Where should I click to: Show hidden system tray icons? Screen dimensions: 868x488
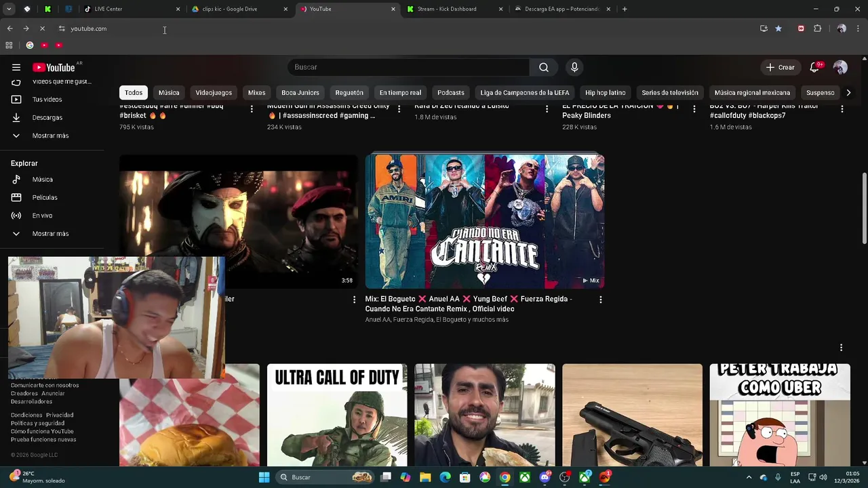click(x=749, y=477)
